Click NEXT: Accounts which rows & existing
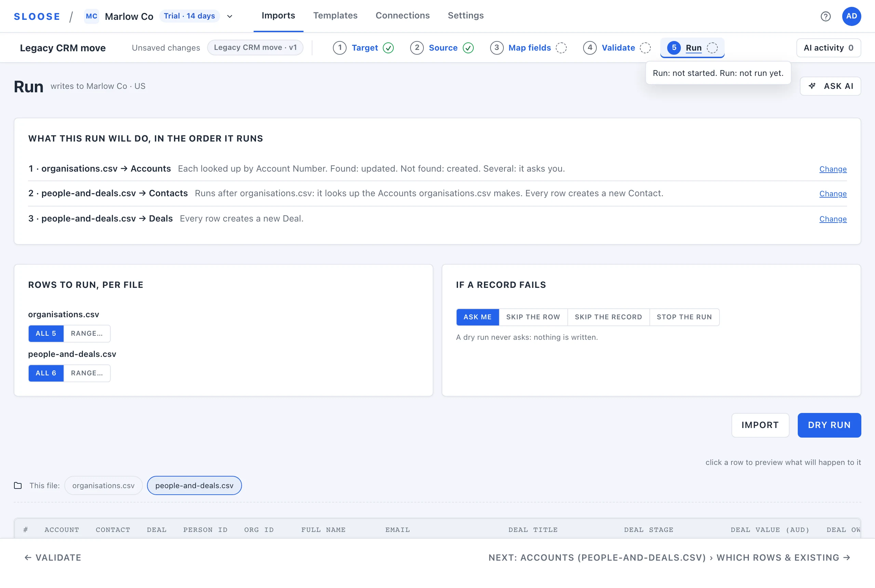Image resolution: width=875 pixels, height=588 pixels. pos(669,558)
